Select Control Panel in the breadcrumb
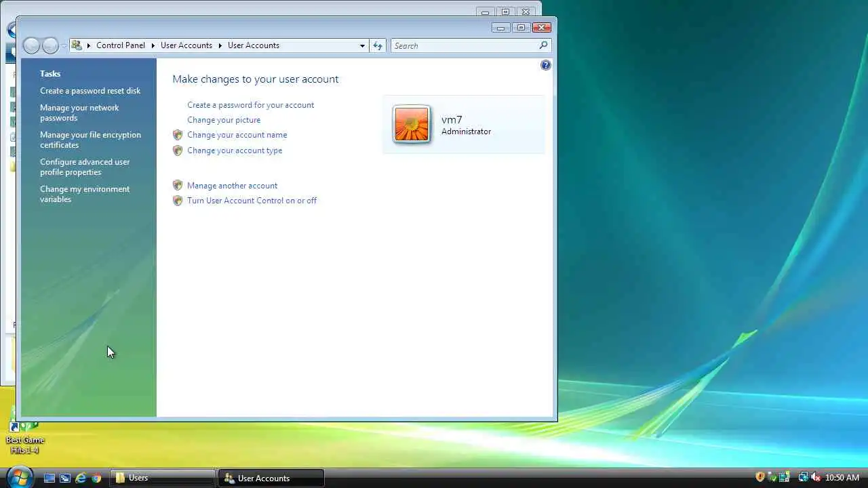The image size is (868, 488). [121, 45]
